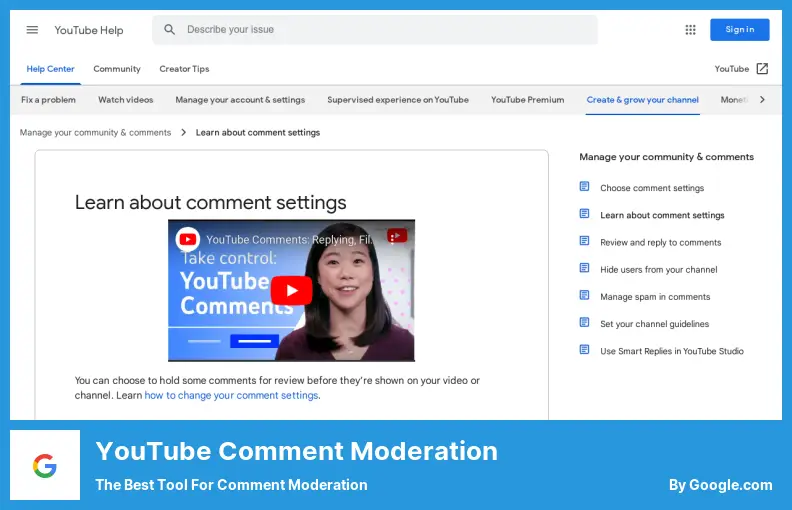Click document icon beside Hide users from your channel
The image size is (792, 510).
click(x=585, y=269)
